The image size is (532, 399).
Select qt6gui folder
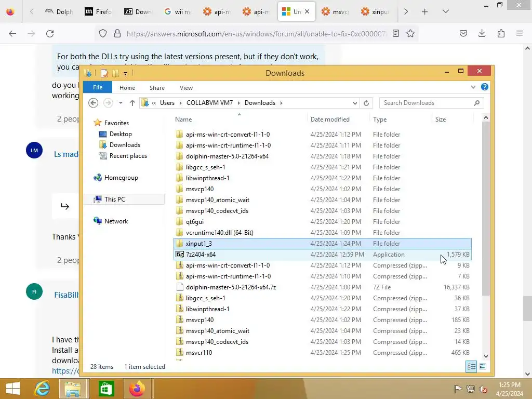click(x=322, y=221)
